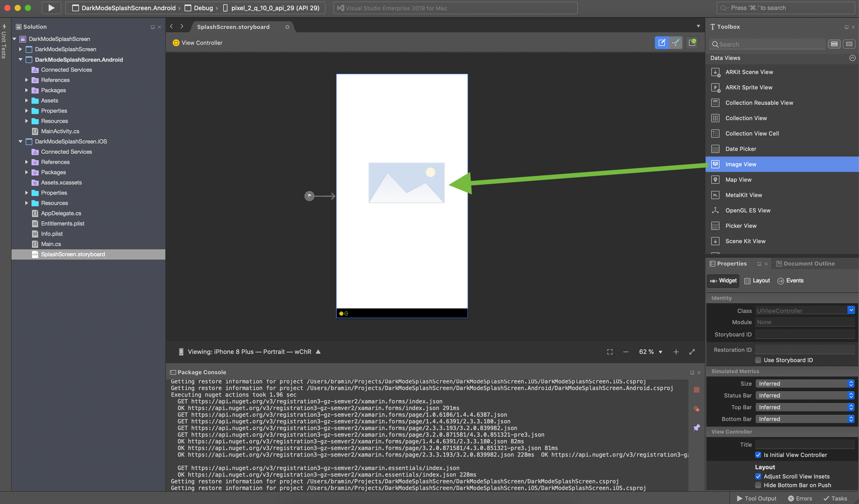The width and height of the screenshot is (859, 504).
Task: Open the Document Outline tab
Action: pos(805,264)
